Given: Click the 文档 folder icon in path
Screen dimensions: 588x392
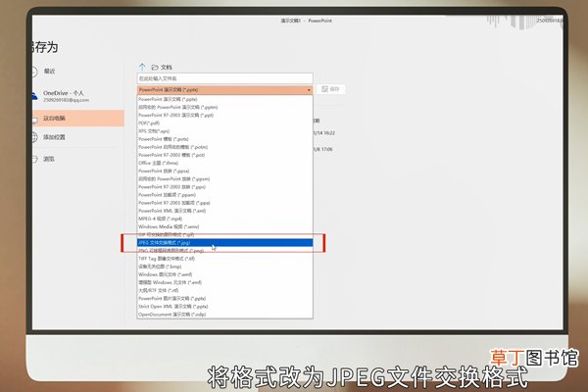Looking at the screenshot, I should click(155, 68).
